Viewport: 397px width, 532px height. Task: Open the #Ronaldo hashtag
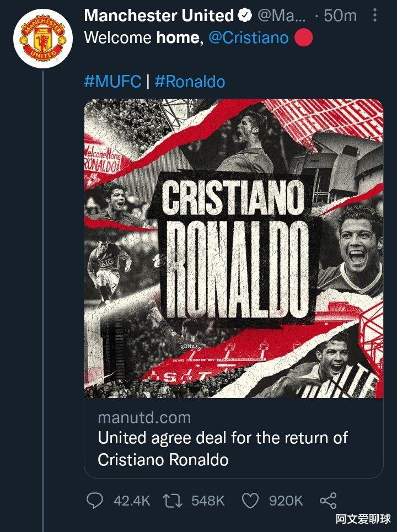click(190, 82)
